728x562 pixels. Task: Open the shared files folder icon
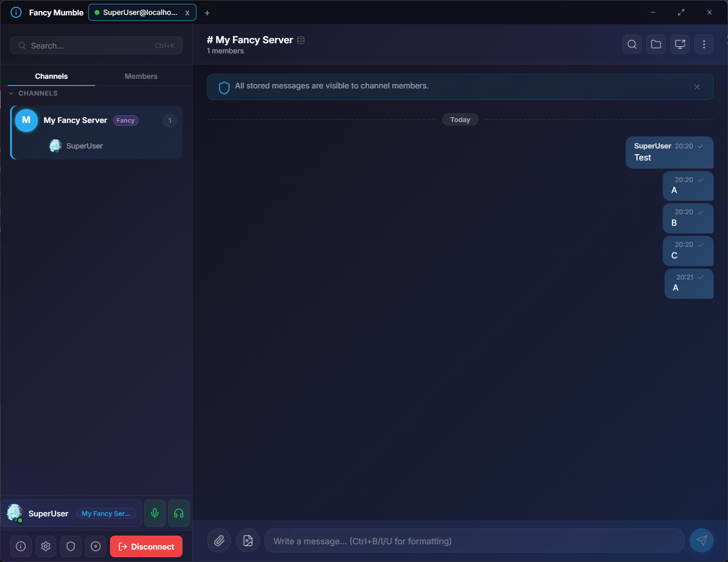656,44
